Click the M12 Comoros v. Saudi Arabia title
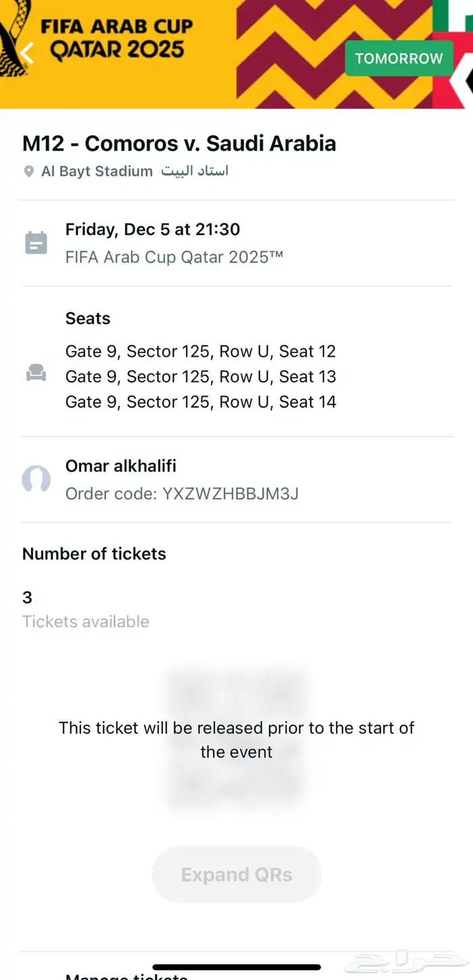The width and height of the screenshot is (473, 980). coord(179,143)
